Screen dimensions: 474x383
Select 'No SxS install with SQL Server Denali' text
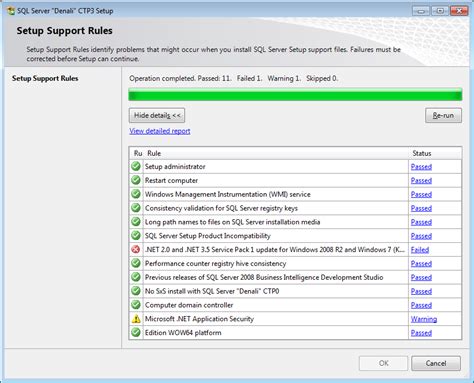click(x=212, y=291)
